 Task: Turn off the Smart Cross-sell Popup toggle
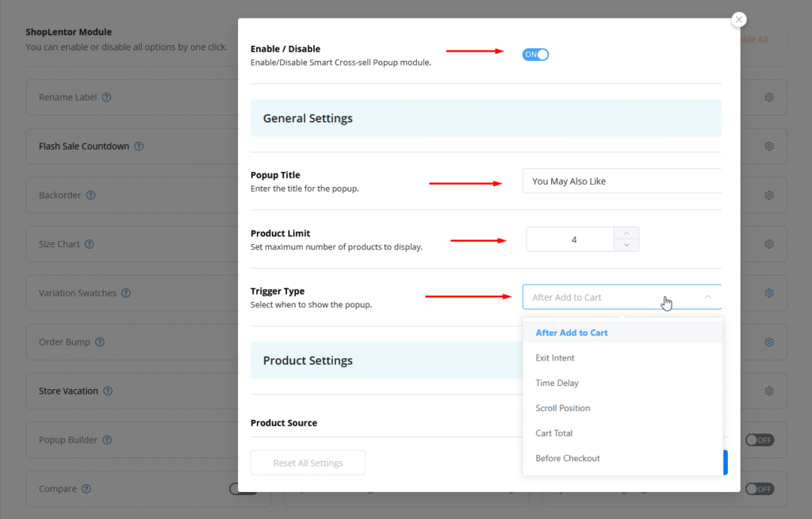[x=535, y=55]
